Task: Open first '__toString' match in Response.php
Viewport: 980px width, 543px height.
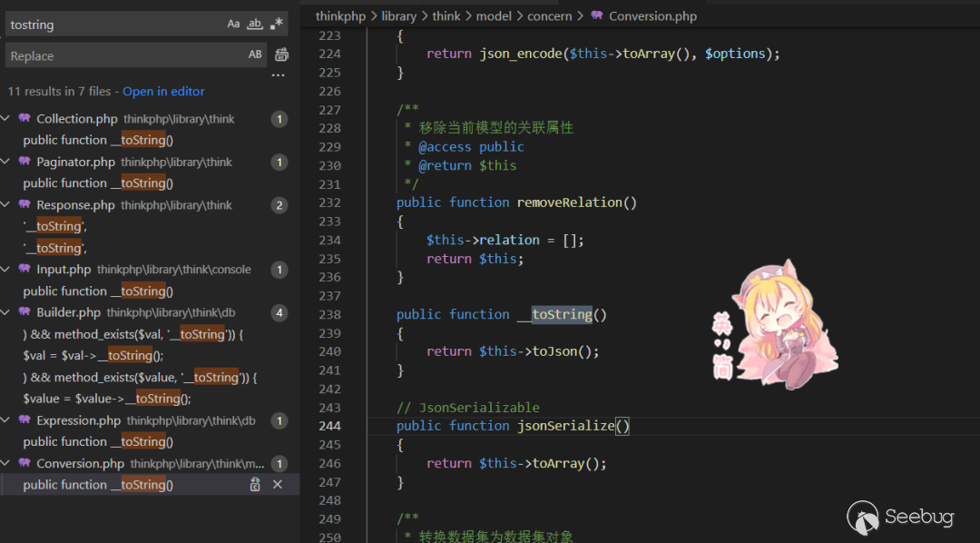Action: point(55,226)
